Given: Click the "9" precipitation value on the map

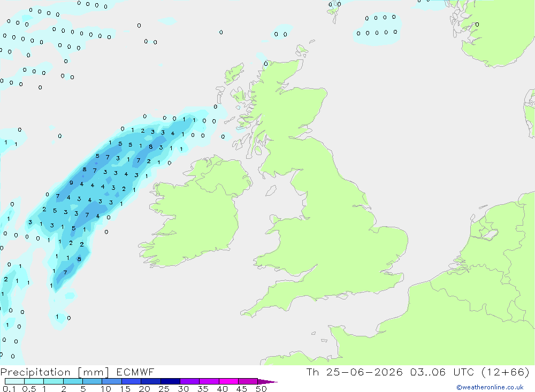Looking at the screenshot, I should point(71,183).
